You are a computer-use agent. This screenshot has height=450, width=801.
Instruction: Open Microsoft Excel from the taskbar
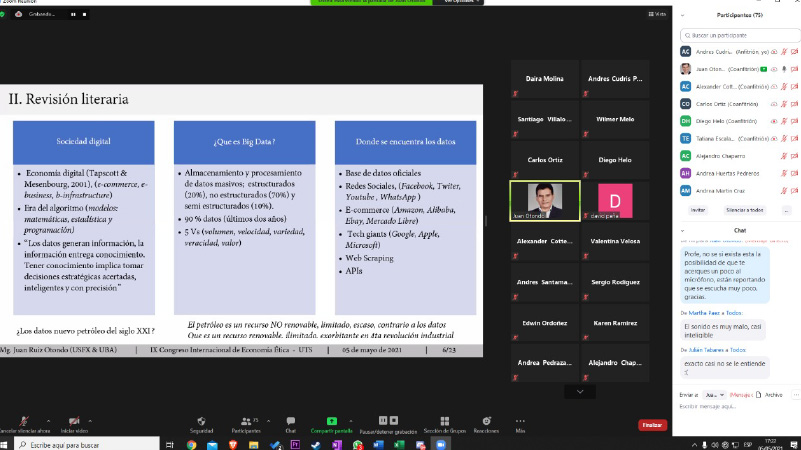point(399,445)
